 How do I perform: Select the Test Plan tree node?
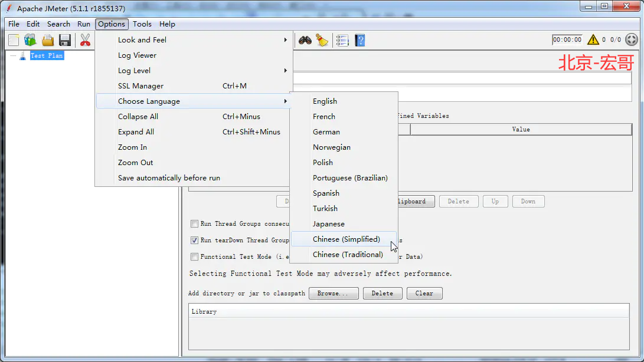pos(47,55)
